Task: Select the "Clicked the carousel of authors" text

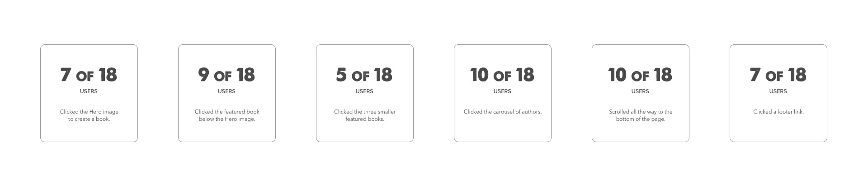Action: click(503, 112)
